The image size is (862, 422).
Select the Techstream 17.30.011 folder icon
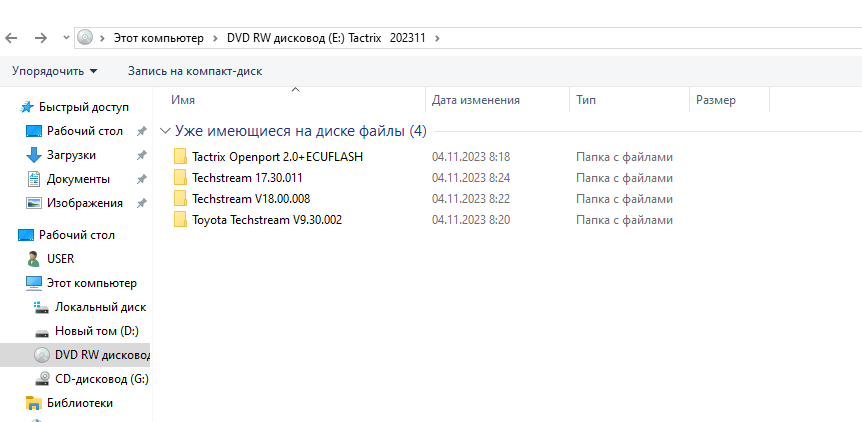180,178
